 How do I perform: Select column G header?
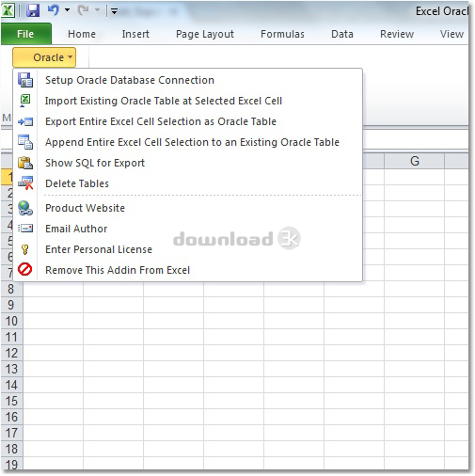click(415, 161)
